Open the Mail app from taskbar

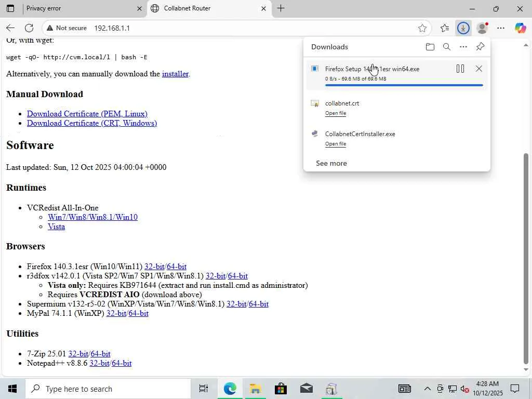pos(306,389)
